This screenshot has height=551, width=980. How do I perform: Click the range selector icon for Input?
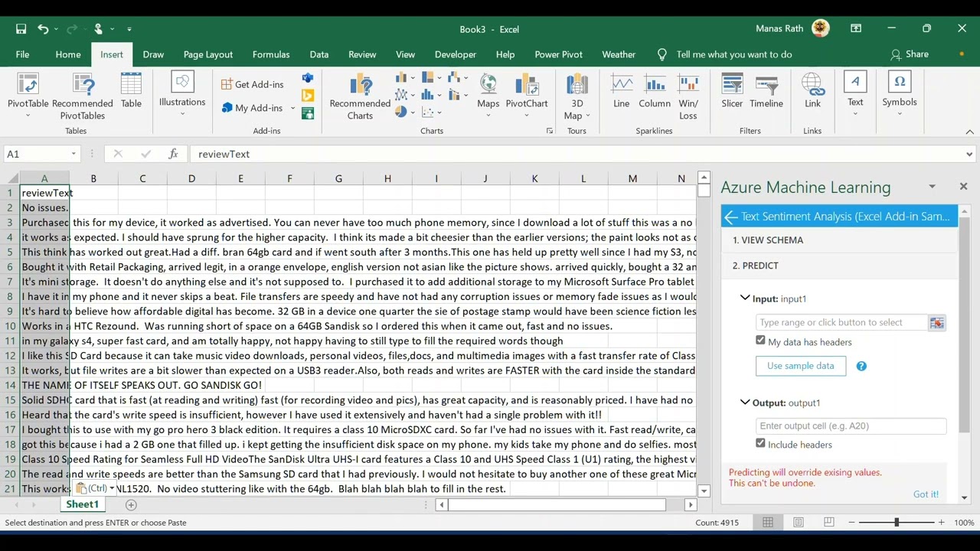pos(936,323)
